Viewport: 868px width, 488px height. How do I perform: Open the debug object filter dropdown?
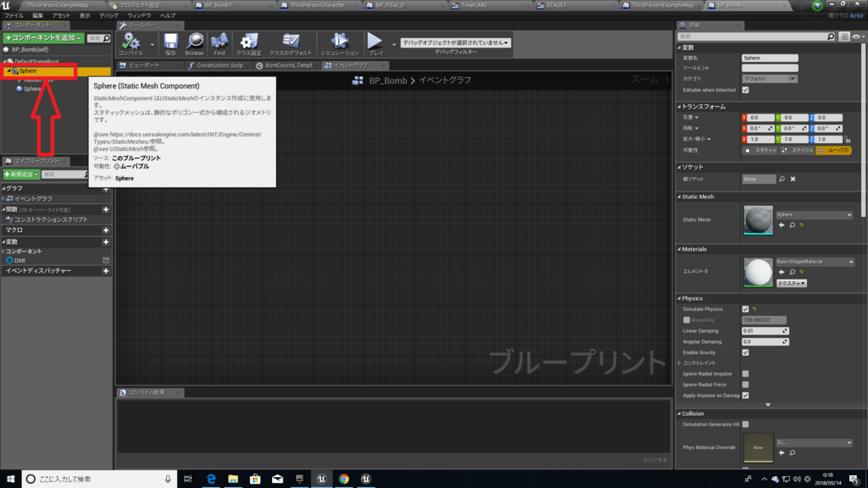pyautogui.click(x=455, y=42)
